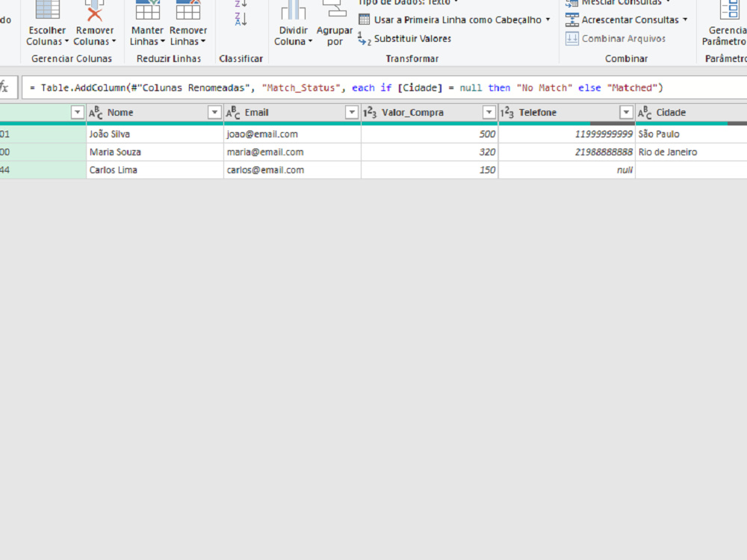Screen dimensions: 747x560
Task: Select Valor_Compra cell 150
Action: tap(430, 170)
